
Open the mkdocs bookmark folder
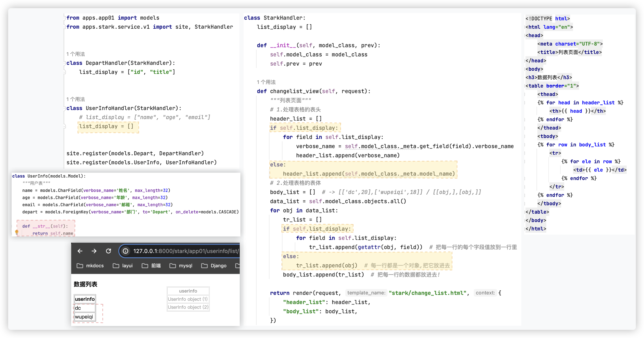[x=90, y=266]
